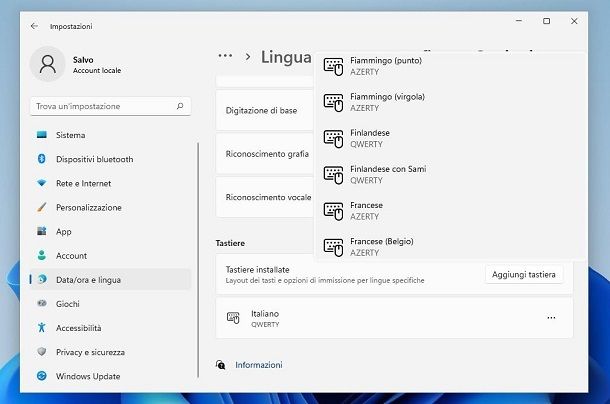Open breadcrumb ellipsis before Lingua
610x404 pixels.
(225, 56)
